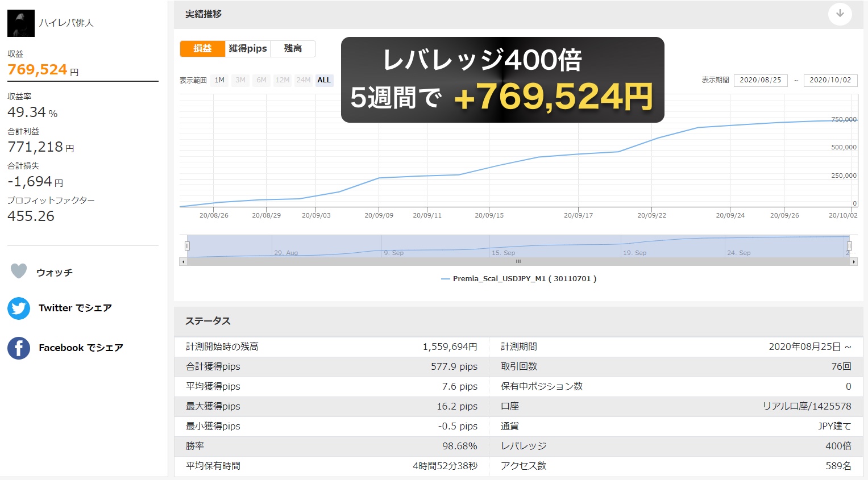Click the navigator scrollbar center grip

pyautogui.click(x=518, y=262)
